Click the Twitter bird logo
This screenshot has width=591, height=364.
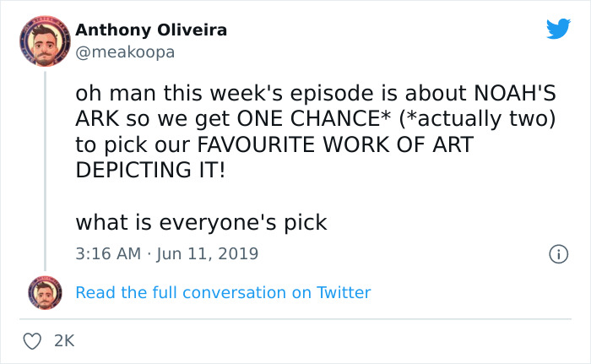[558, 30]
